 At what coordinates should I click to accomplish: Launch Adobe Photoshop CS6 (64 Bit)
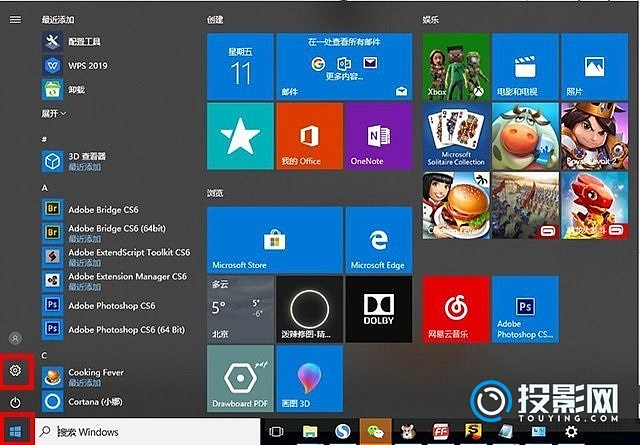[x=114, y=329]
